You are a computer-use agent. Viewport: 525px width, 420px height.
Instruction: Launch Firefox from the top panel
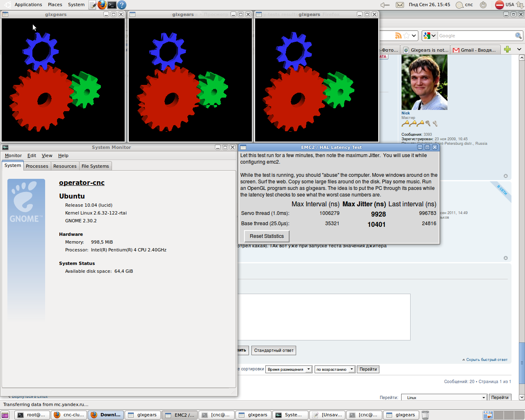[102, 5]
